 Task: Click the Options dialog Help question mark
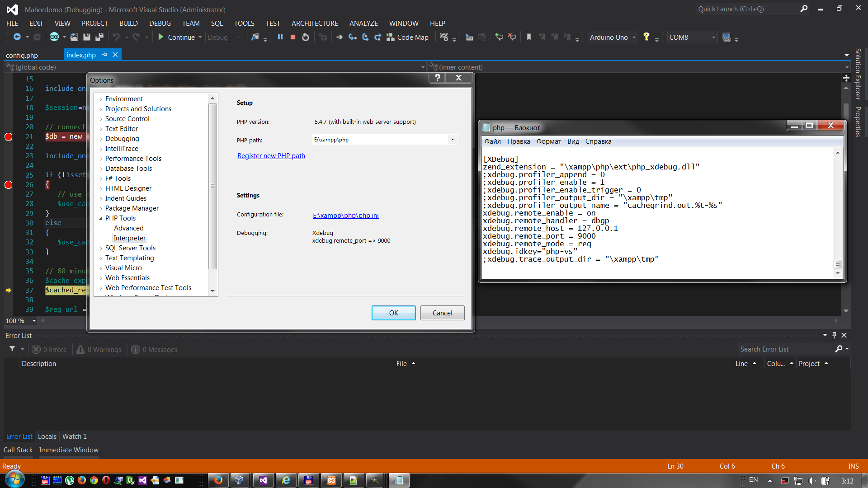click(x=437, y=78)
